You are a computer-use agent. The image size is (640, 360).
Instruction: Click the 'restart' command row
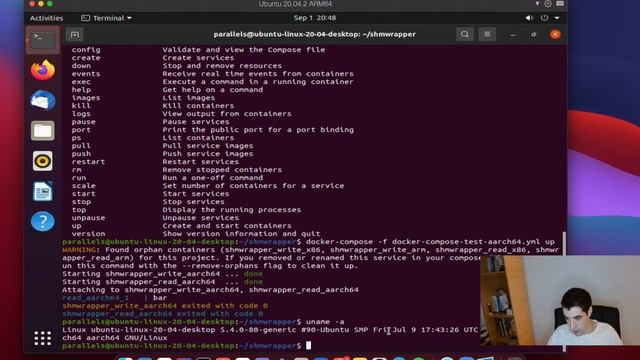coord(155,162)
